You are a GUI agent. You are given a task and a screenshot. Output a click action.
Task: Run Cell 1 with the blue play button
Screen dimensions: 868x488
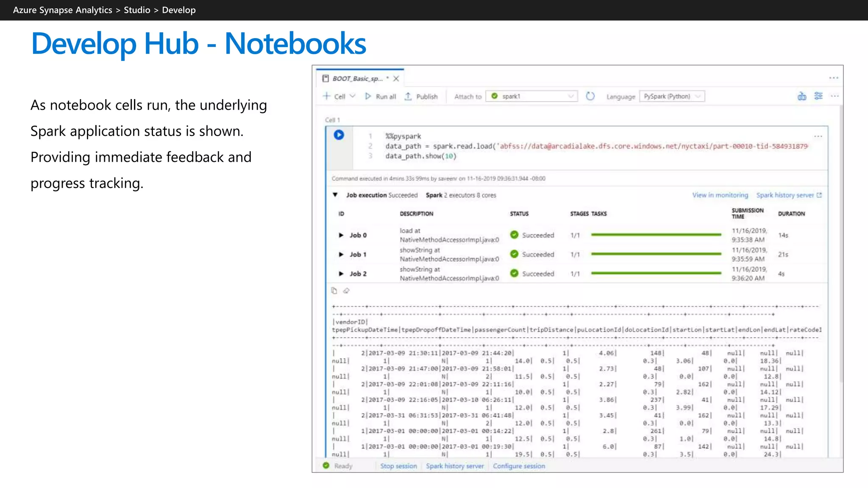coord(339,135)
